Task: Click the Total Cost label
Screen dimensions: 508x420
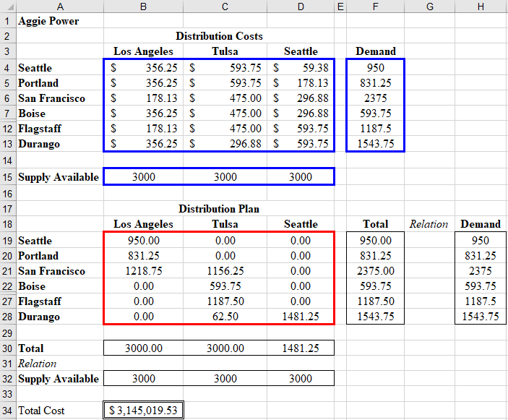Action: [41, 411]
